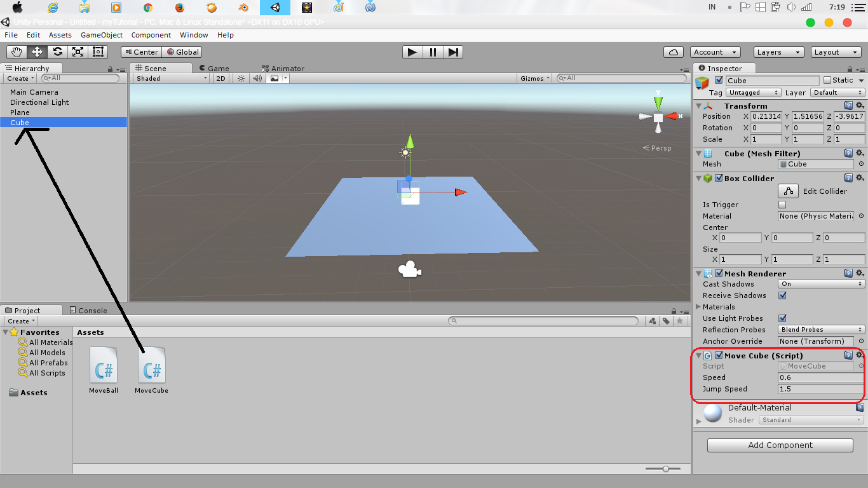Open the Cast Shadows dropdown

tap(820, 284)
